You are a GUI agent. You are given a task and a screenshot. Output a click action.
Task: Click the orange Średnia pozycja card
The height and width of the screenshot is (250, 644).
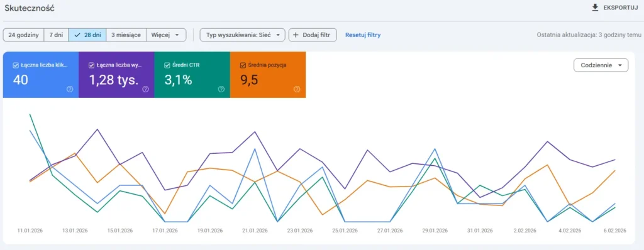coord(268,75)
